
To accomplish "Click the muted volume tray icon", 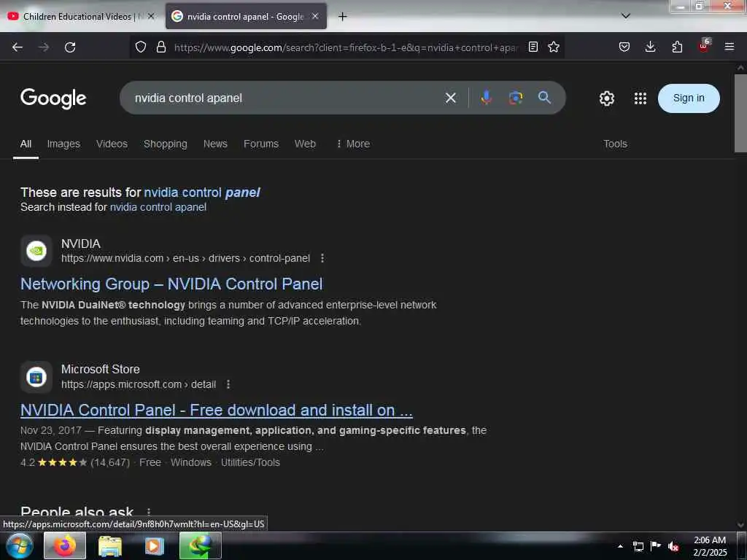I will [673, 546].
